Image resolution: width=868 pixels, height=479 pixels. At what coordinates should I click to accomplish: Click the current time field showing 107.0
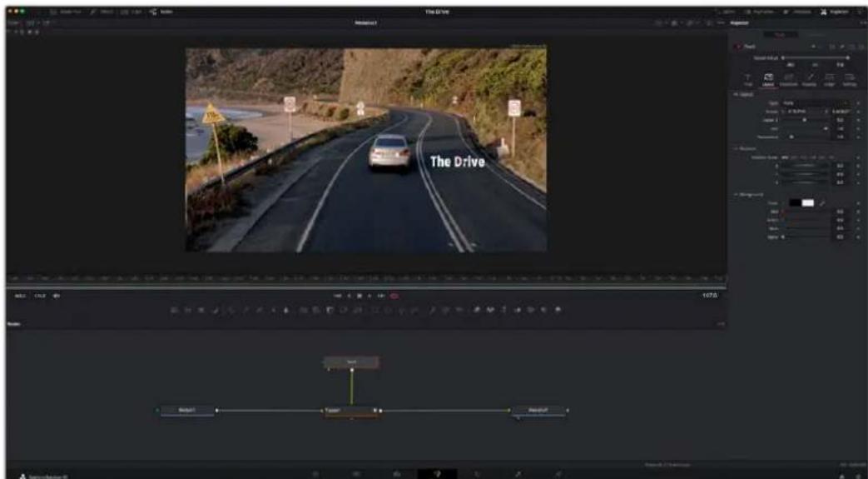(x=710, y=296)
